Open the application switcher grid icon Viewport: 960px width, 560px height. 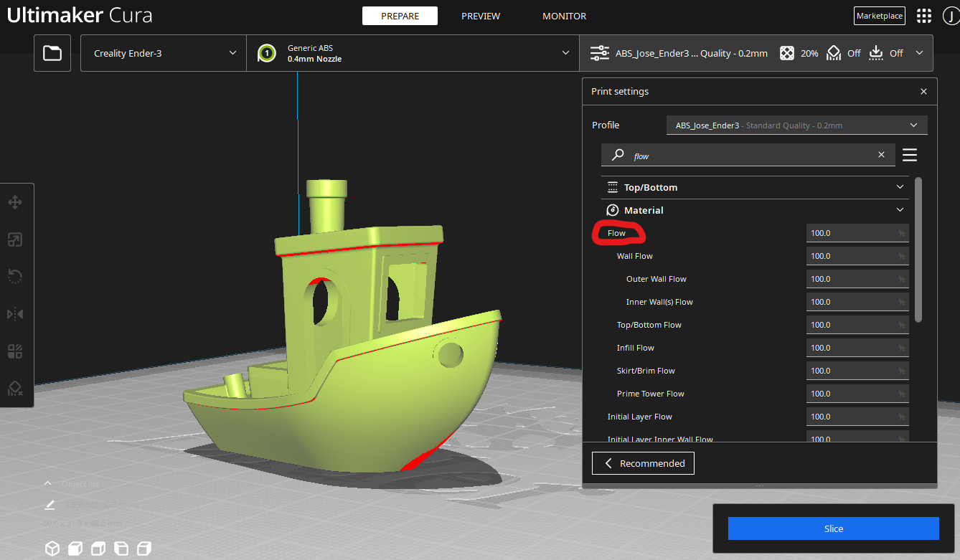924,16
